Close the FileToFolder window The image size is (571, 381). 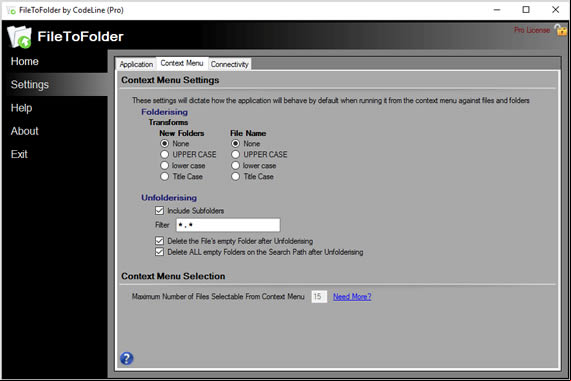click(555, 10)
